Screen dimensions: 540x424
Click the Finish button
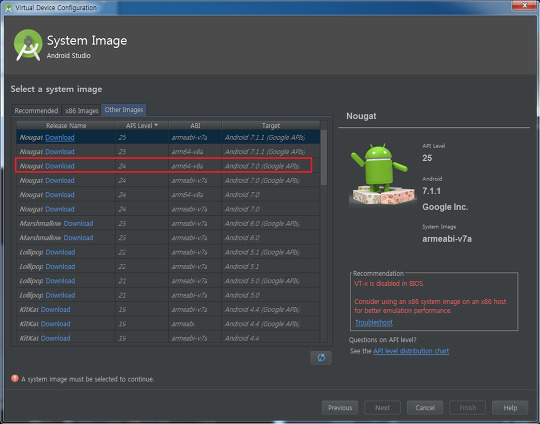pos(467,408)
